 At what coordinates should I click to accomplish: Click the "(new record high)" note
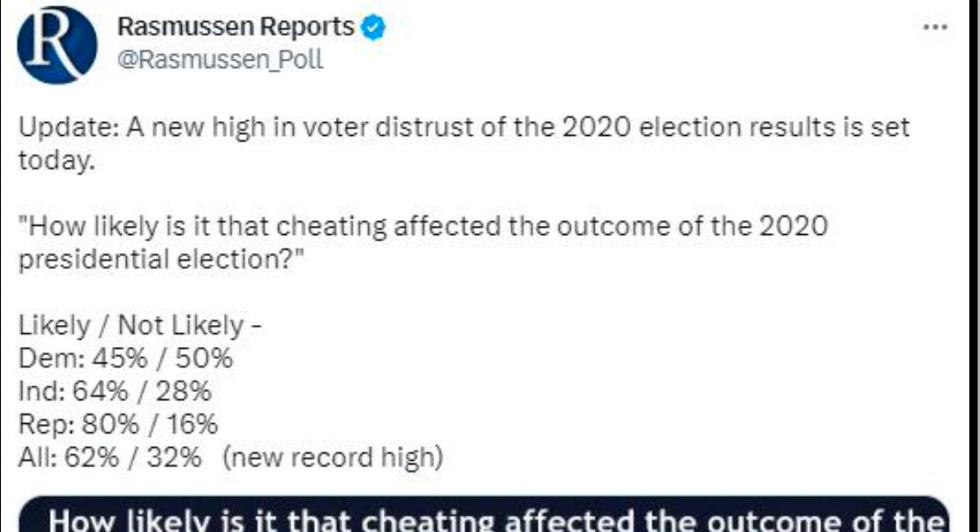(x=332, y=457)
